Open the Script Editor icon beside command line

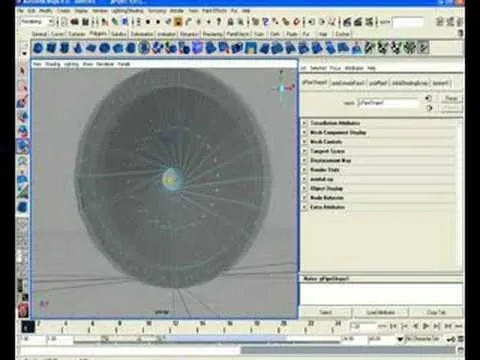coord(460,350)
